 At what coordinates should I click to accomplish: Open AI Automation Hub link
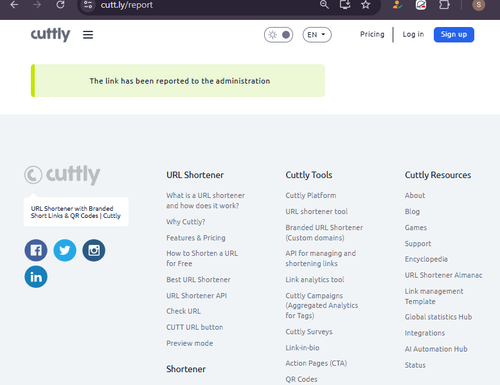pyautogui.click(x=436, y=349)
